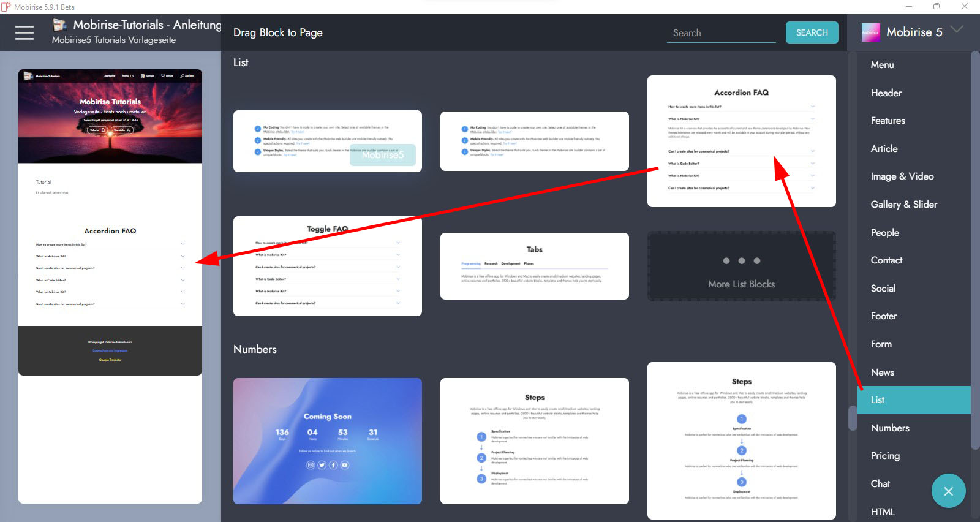980x522 pixels.
Task: Choose the Pricing block category
Action: [x=885, y=456]
